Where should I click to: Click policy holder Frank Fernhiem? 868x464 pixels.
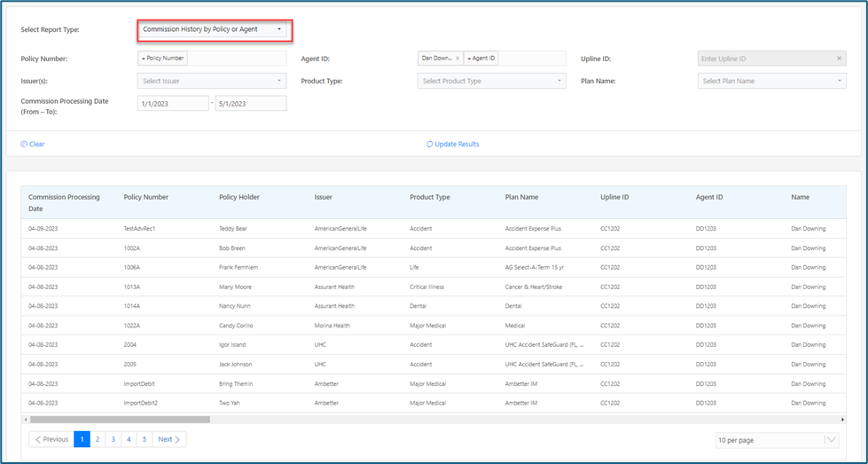click(239, 267)
